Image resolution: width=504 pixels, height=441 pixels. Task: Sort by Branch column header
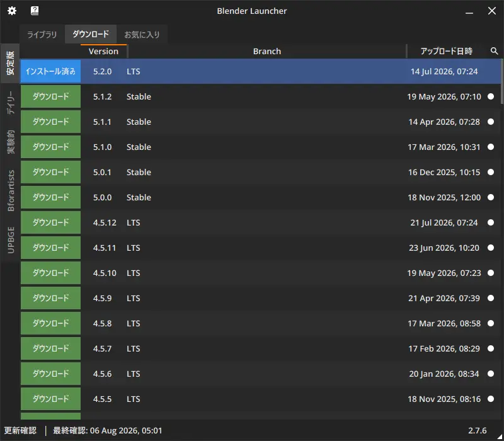(267, 52)
